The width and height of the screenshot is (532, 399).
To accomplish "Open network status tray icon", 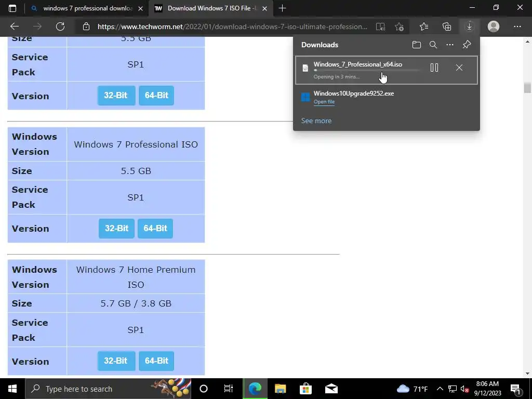I will 453,389.
